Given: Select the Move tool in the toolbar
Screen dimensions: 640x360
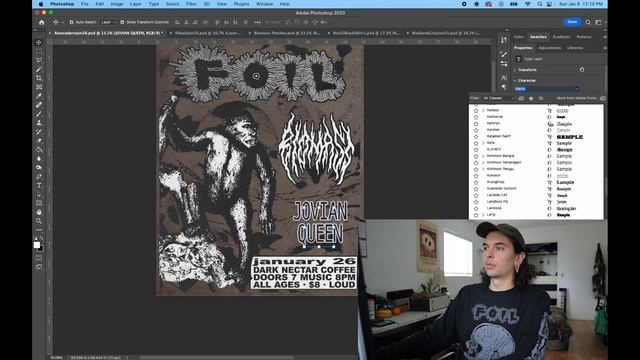Looking at the screenshot, I should coord(39,42).
